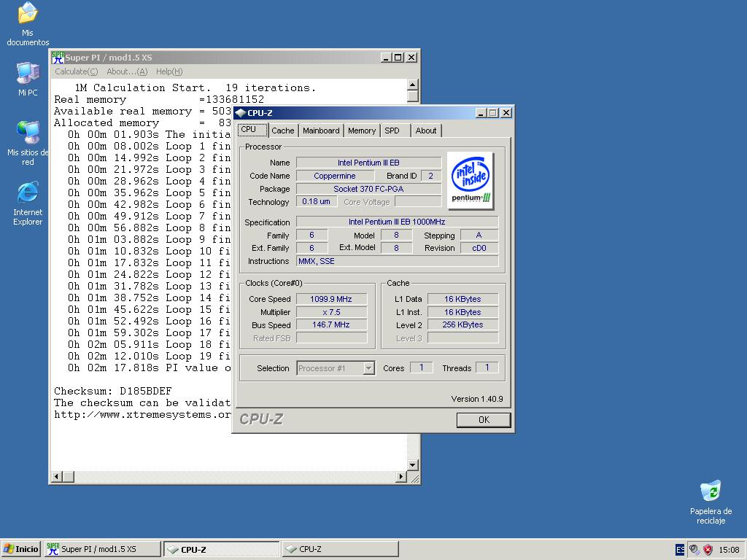Open Mis documentos desktop icon
Image resolution: width=747 pixels, height=560 pixels.
click(x=28, y=24)
